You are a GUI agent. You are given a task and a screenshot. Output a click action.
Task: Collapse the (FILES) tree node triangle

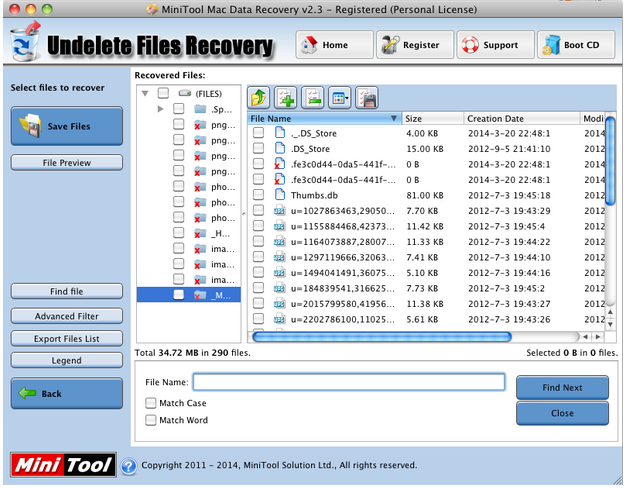(x=145, y=93)
